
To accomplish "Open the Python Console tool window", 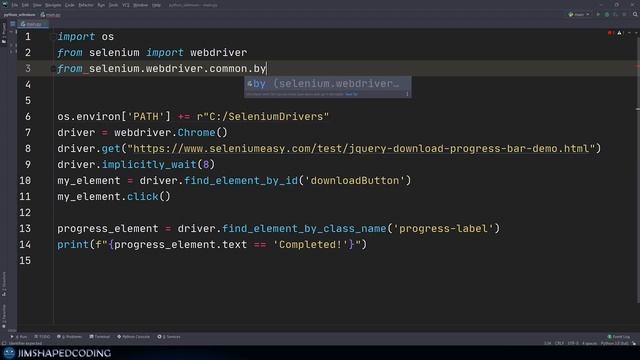I will pos(133,337).
